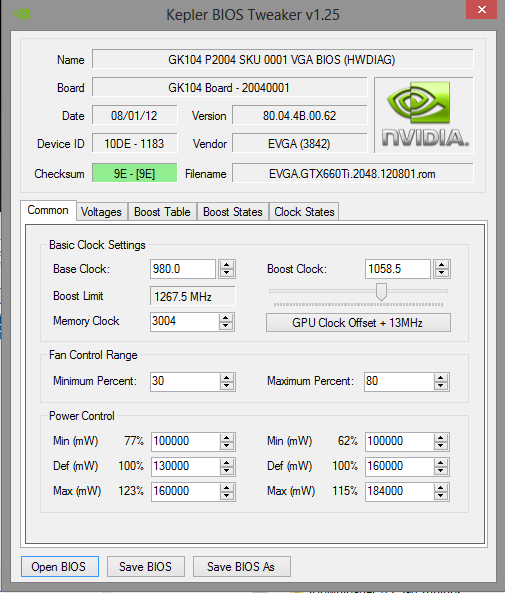
Task: Click the Vendor field EVGA (3842)
Action: point(300,144)
